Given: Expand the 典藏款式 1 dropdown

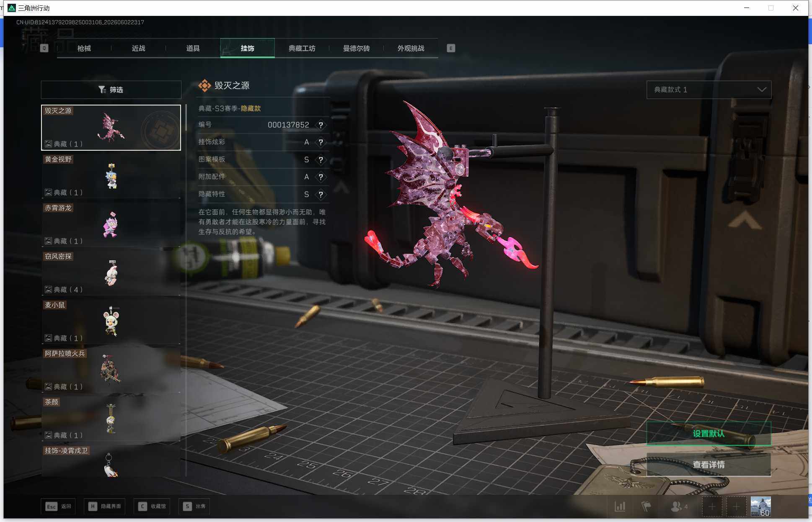Looking at the screenshot, I should coord(709,90).
